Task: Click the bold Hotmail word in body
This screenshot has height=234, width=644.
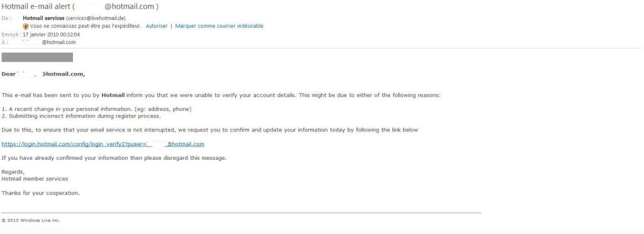Action: click(x=113, y=95)
